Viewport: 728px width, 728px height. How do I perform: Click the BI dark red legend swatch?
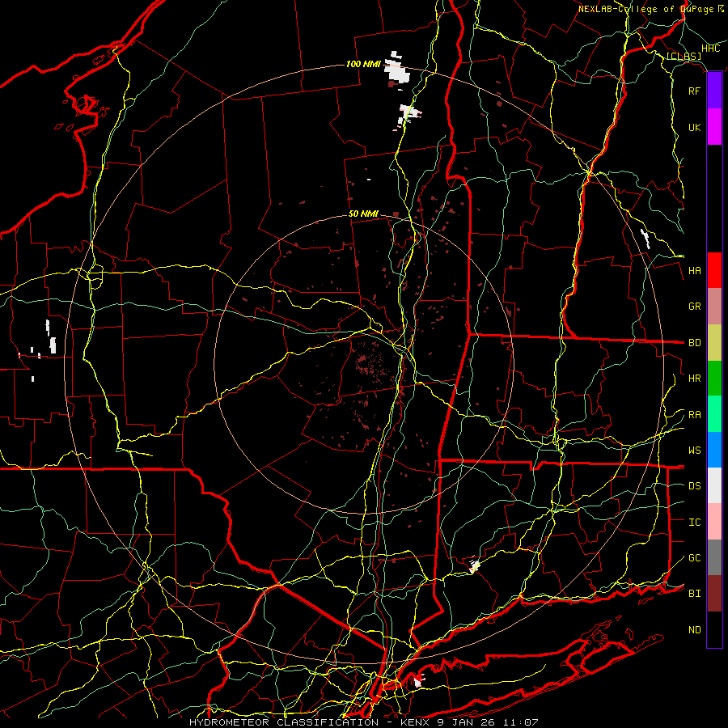(x=714, y=594)
